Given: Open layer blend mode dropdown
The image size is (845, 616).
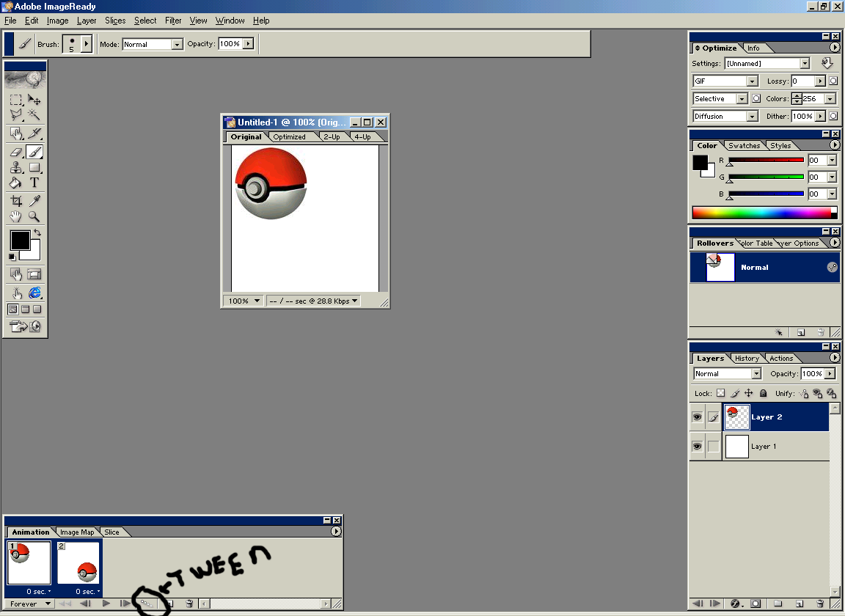Looking at the screenshot, I should (756, 373).
